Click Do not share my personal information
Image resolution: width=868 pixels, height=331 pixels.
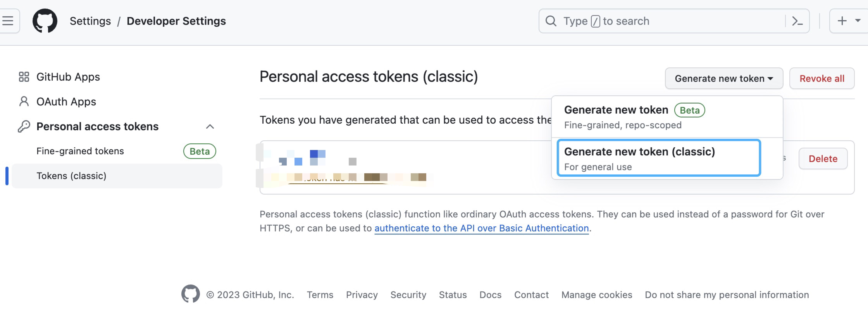[727, 295]
